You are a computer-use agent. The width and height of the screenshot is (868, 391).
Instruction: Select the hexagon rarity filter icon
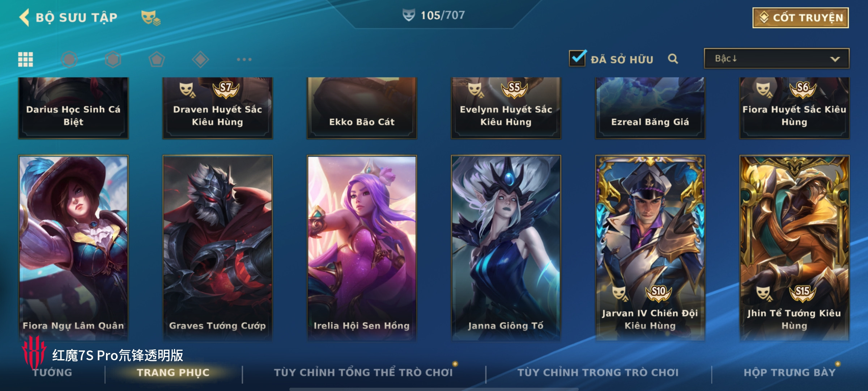113,59
